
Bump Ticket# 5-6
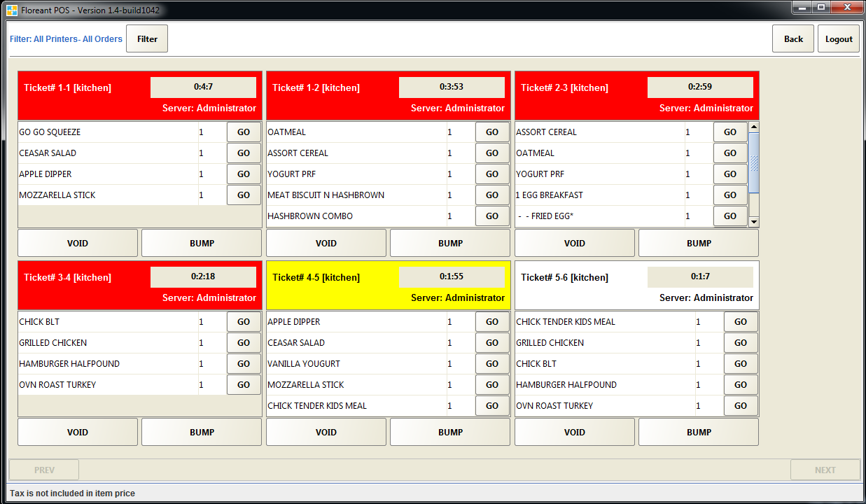pos(698,433)
